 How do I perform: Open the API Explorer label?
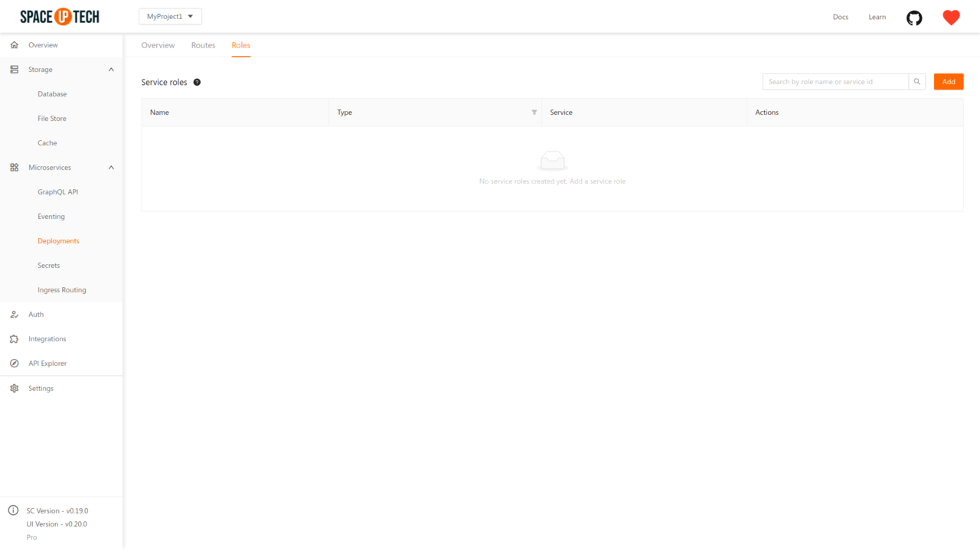click(47, 364)
